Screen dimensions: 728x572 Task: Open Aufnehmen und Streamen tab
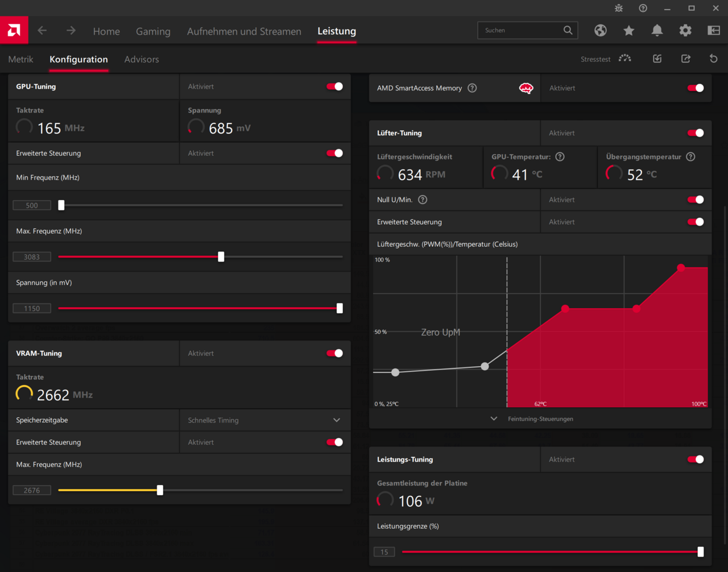pyautogui.click(x=244, y=32)
